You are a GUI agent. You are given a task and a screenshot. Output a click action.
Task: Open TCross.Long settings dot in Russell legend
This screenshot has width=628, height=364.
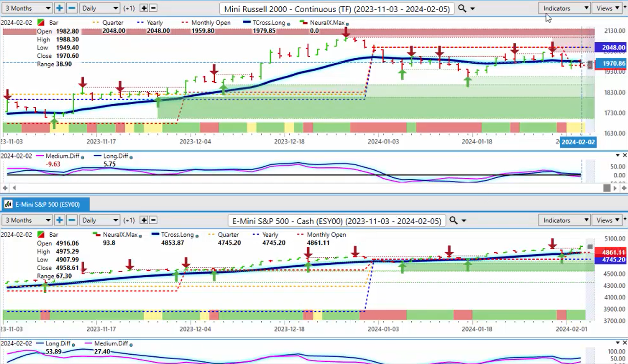click(289, 24)
